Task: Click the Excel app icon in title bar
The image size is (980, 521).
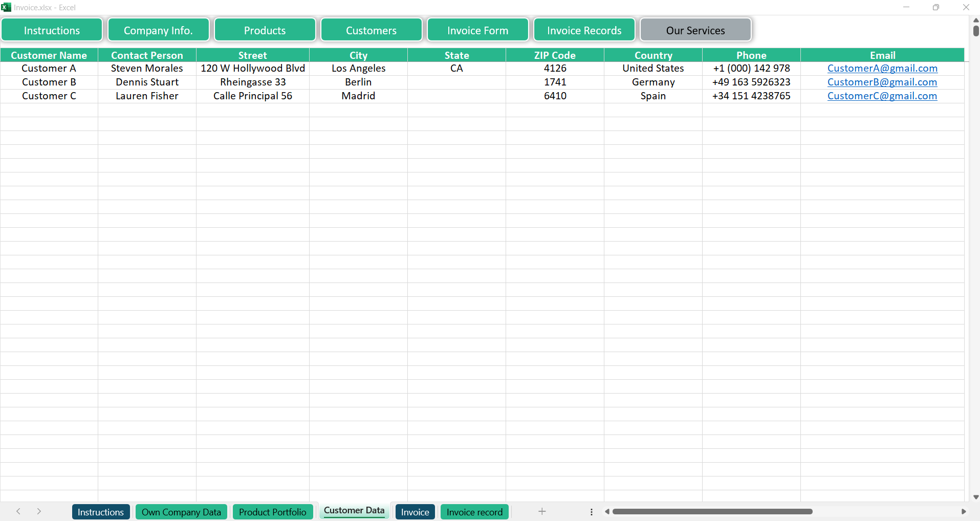Action: click(x=6, y=7)
